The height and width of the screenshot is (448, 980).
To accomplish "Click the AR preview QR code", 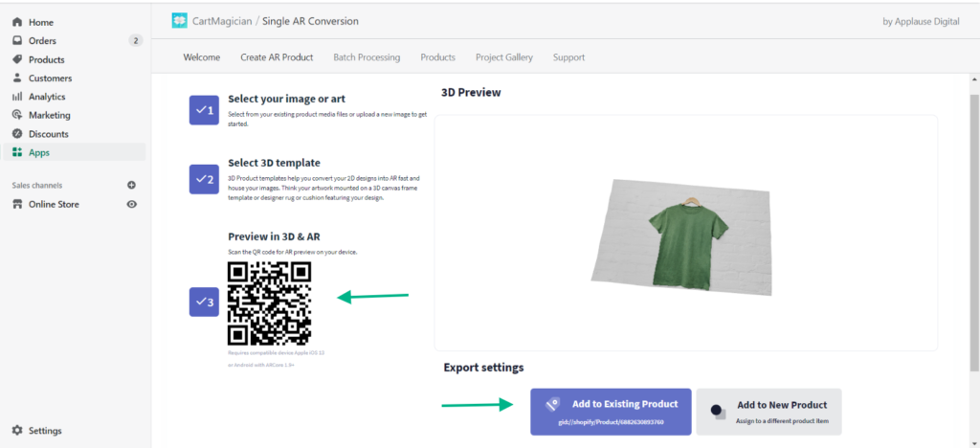I will click(x=269, y=303).
